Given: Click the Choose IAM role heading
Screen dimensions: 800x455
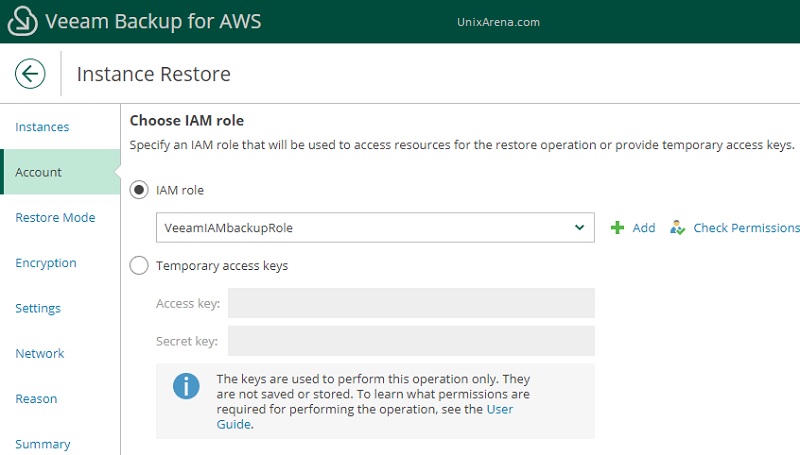Looking at the screenshot, I should click(x=187, y=120).
